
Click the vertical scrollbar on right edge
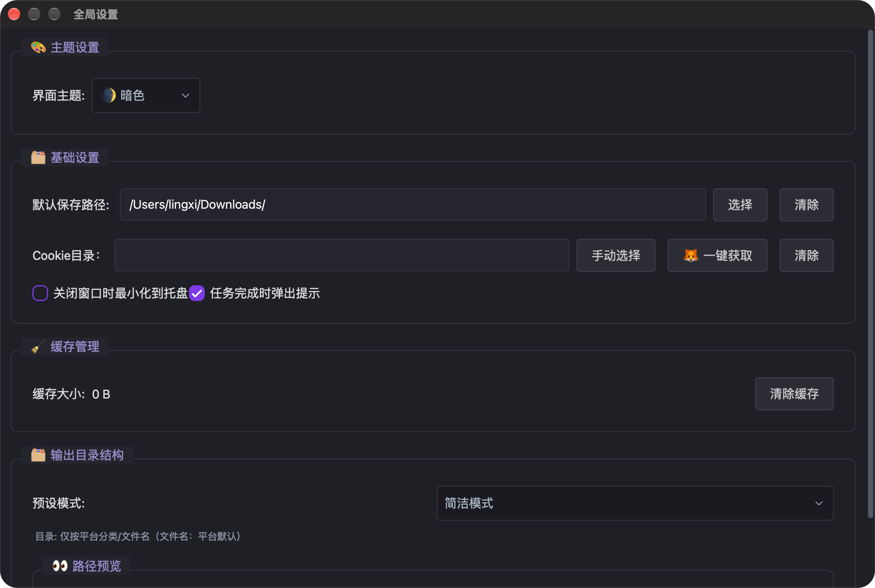(871, 273)
